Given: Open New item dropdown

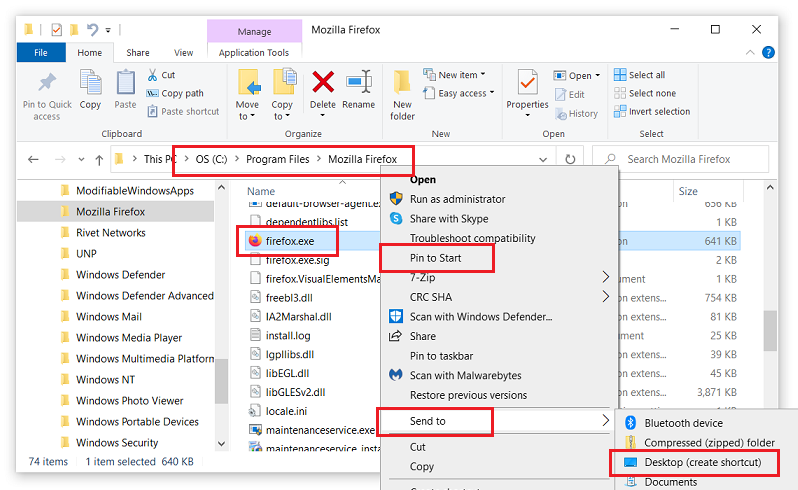Looking at the screenshot, I should coord(454,75).
